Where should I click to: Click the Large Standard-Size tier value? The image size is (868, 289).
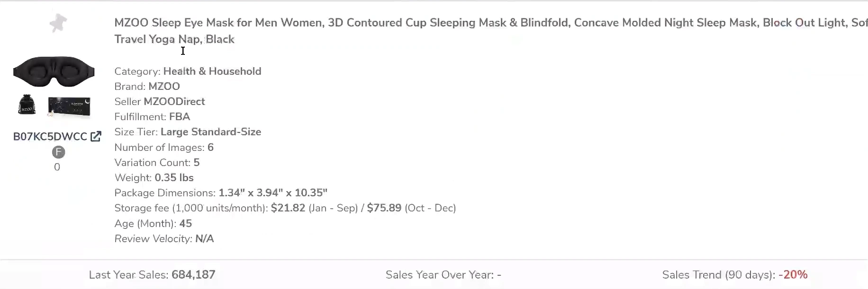[x=211, y=132]
